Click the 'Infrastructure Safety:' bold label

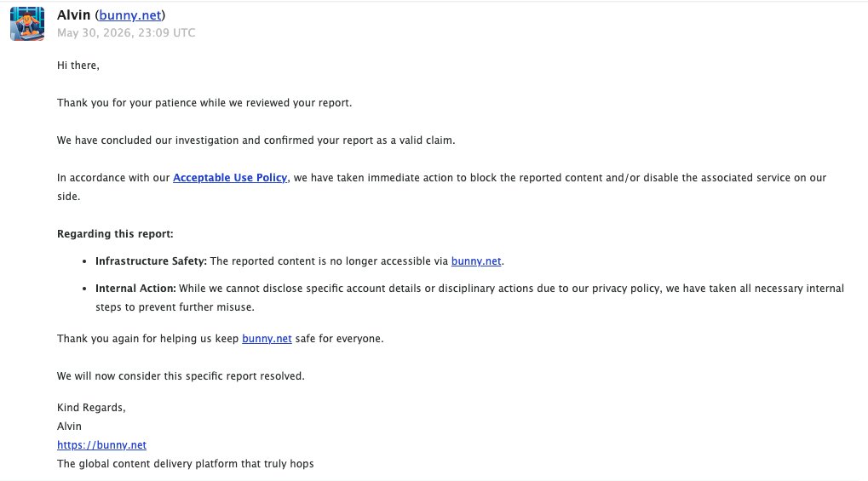click(x=151, y=261)
